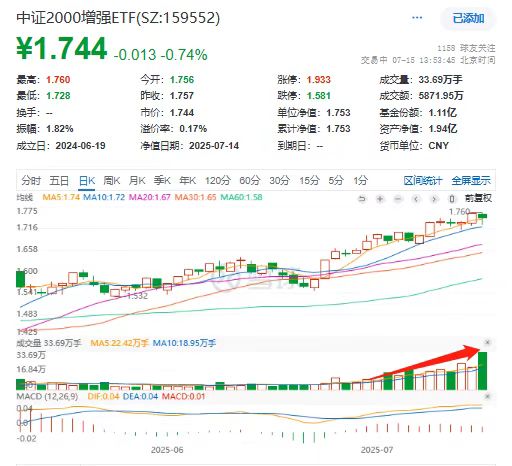Click the 跌停 value 1.581
The height and width of the screenshot is (466, 512).
319,96
